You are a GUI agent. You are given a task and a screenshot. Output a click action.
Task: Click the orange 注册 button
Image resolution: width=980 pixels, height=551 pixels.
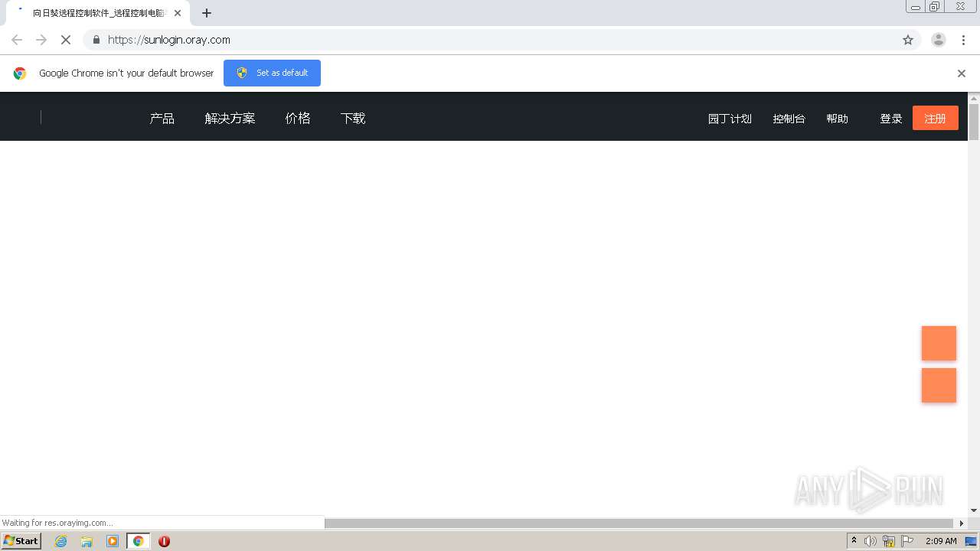click(x=936, y=118)
